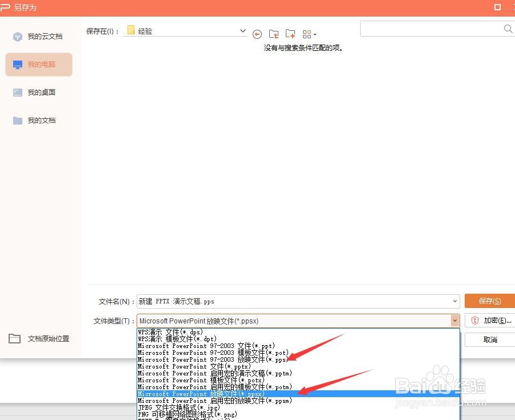The image size is (515, 420).
Task: Create a new folder icon
Action: (x=290, y=34)
